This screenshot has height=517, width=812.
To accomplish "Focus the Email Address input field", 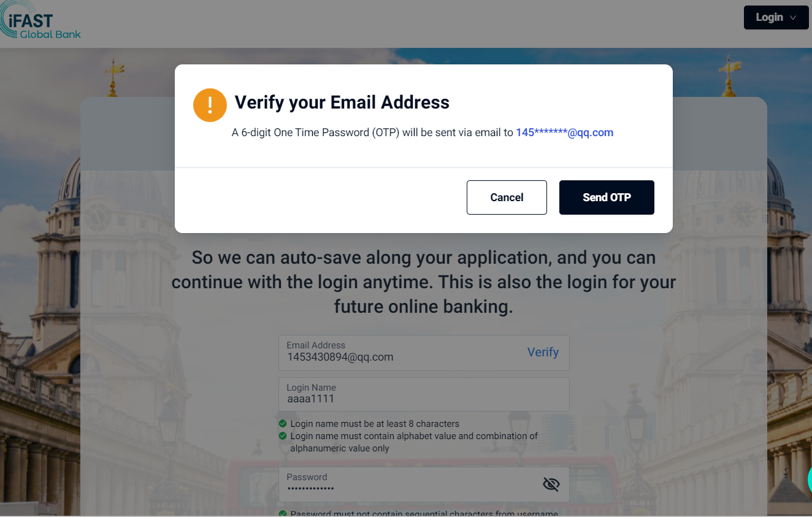I will tap(399, 356).
